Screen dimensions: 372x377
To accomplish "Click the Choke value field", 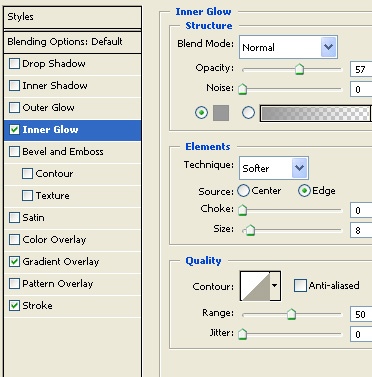I will [x=361, y=210].
